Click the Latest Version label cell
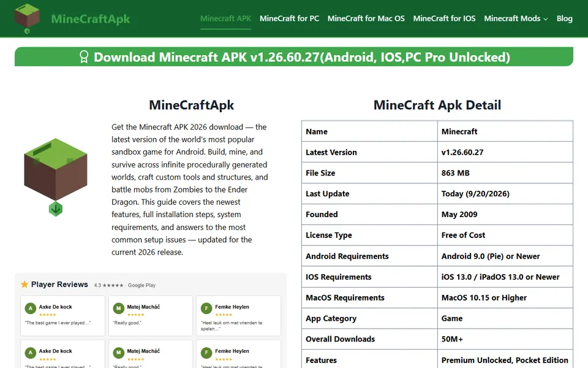Viewport: 588px width, 368px height. pyautogui.click(x=369, y=152)
